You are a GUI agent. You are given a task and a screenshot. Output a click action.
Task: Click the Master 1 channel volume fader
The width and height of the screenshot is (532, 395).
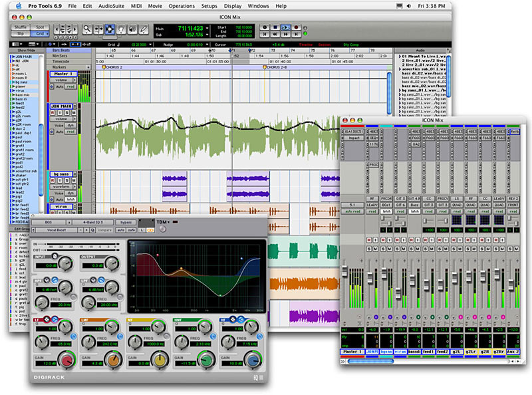344,271
